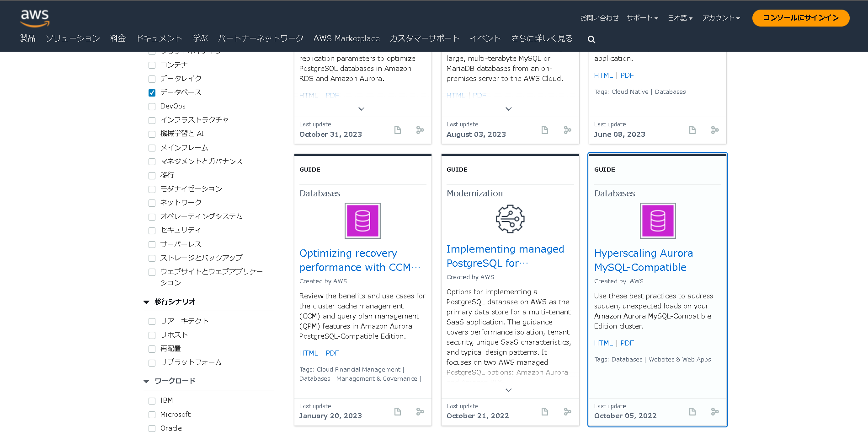Collapse the 移行シナリオ filter section
Image resolution: width=868 pixels, height=437 pixels.
pos(146,302)
